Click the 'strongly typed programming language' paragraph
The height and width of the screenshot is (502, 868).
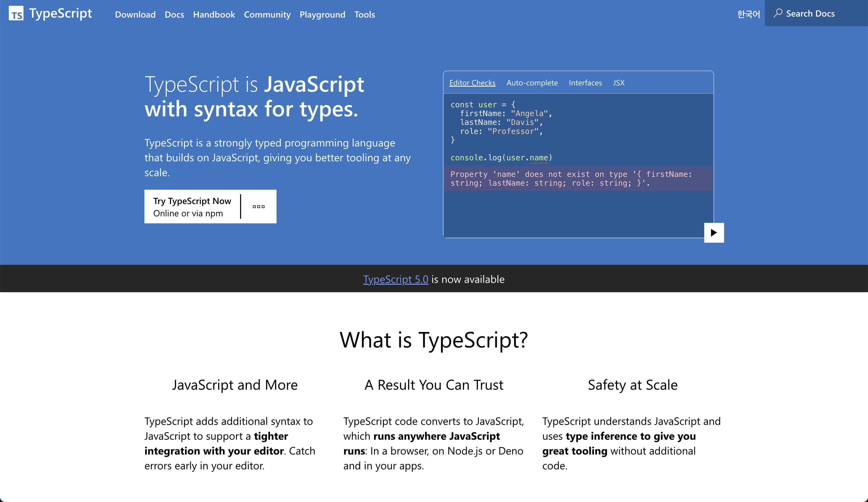coord(278,158)
